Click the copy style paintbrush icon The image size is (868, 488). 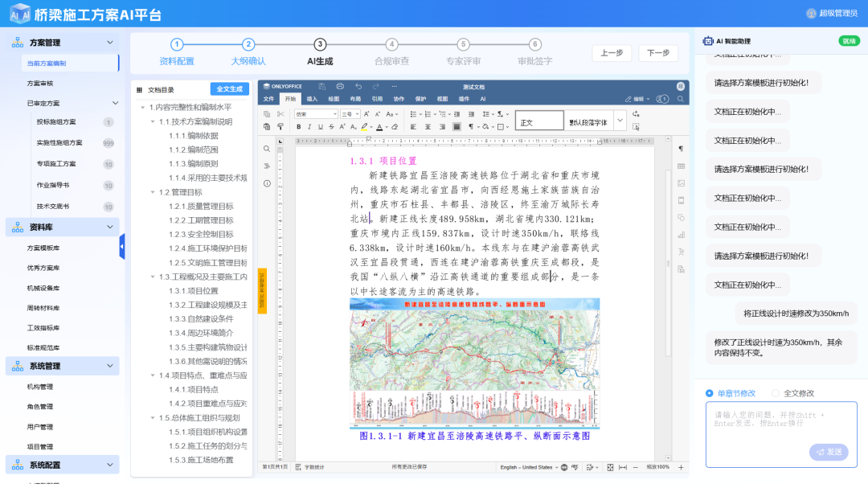click(x=280, y=127)
